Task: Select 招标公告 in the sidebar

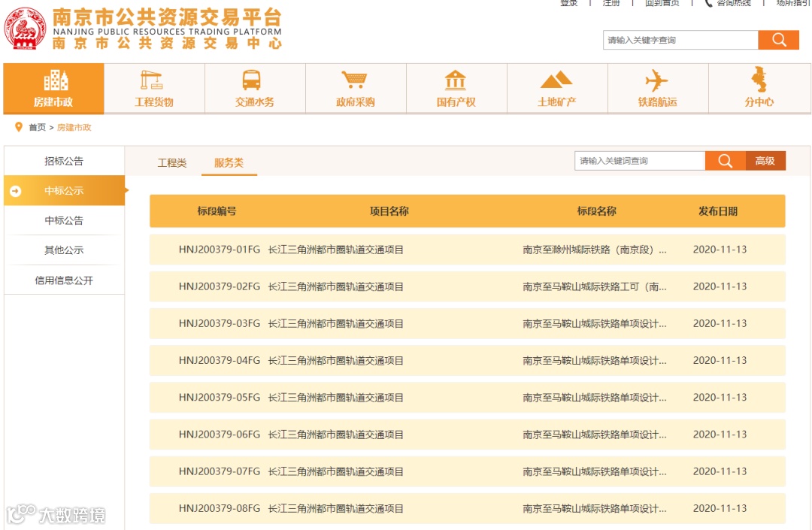Action: pyautogui.click(x=64, y=161)
